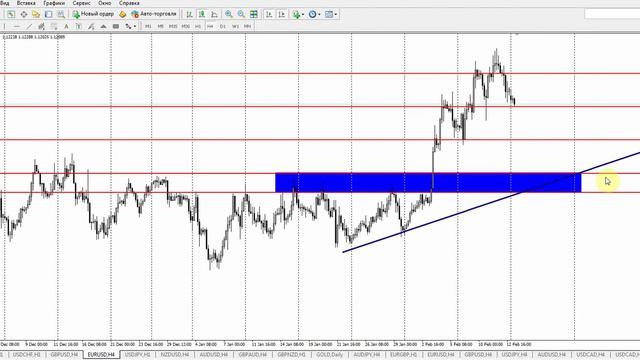Open the Periods clock icon

pyautogui.click(x=312, y=14)
